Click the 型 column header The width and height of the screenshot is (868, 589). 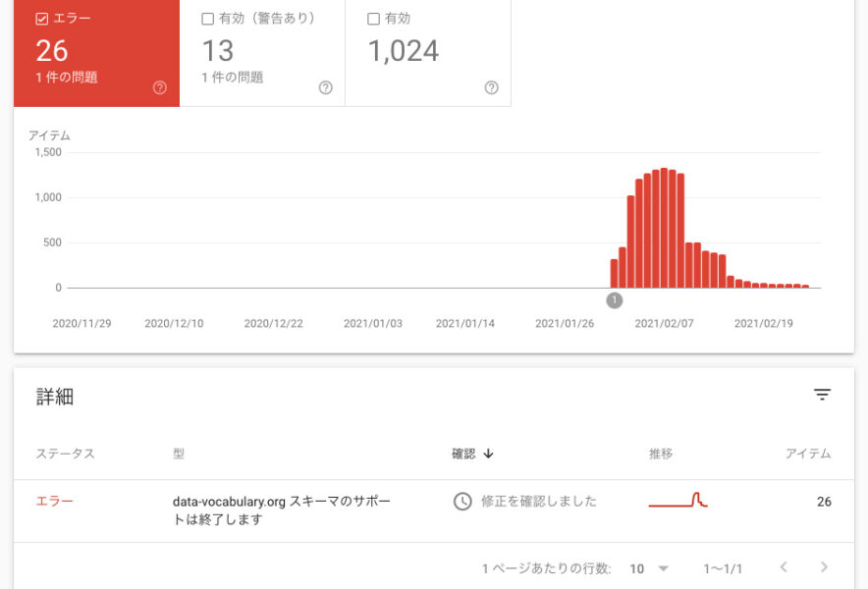click(179, 454)
